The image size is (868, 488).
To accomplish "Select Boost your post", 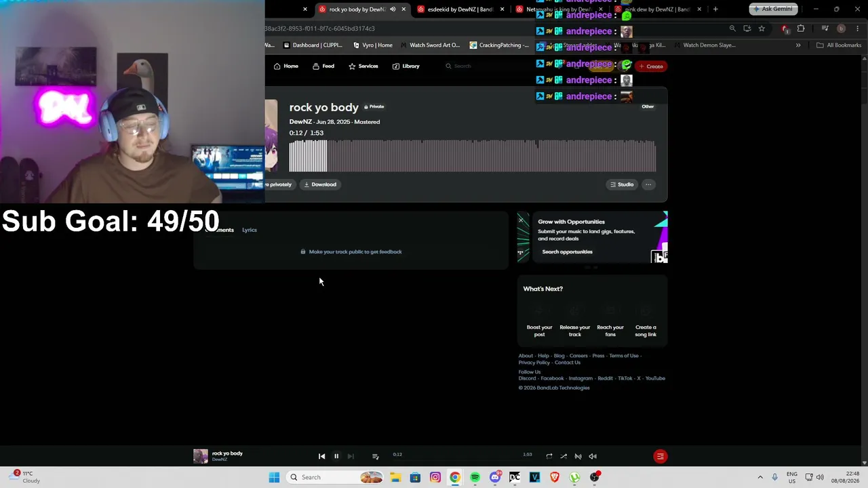I will click(x=540, y=319).
